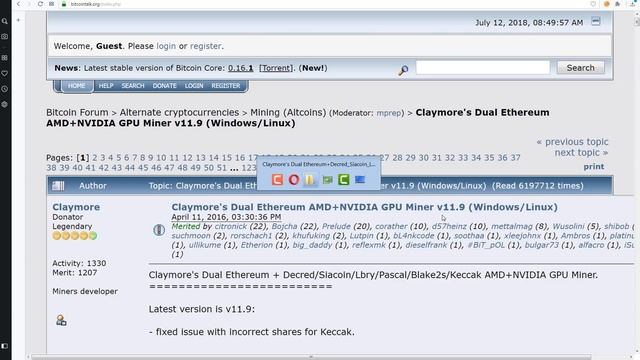Open the HELP menu item
Viewport: 640px width, 360px height.
pyautogui.click(x=106, y=86)
